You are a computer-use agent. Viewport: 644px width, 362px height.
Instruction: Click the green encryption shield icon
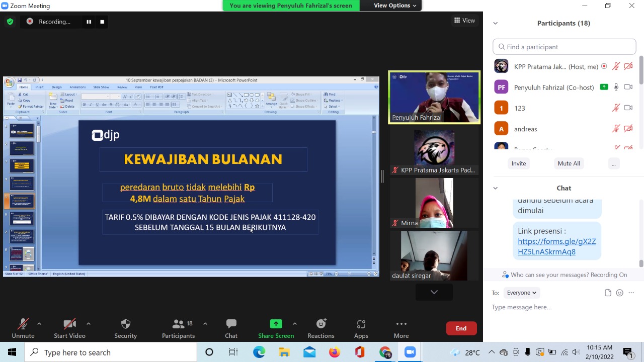(x=10, y=22)
